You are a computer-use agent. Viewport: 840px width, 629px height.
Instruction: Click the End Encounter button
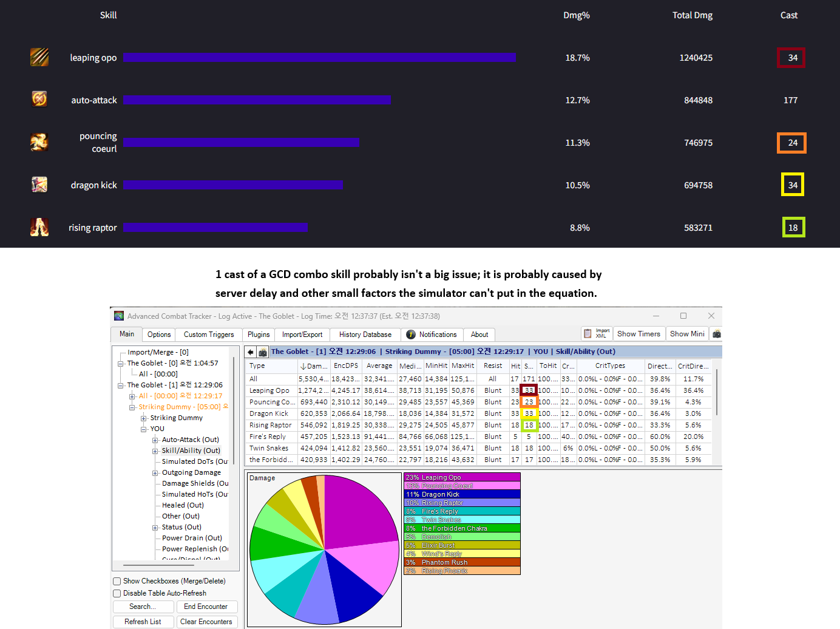tap(206, 607)
